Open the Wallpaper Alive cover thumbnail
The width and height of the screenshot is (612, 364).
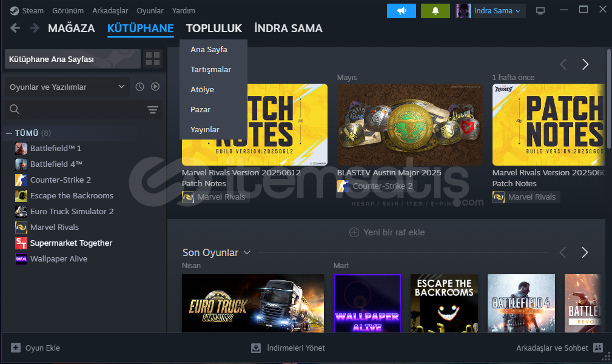[x=368, y=303]
